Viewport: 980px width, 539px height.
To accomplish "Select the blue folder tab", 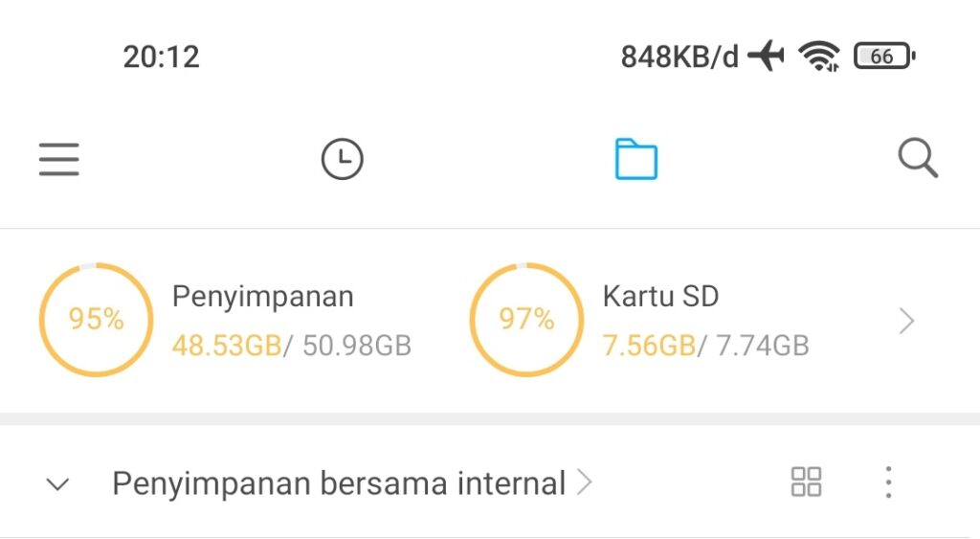I will (x=636, y=159).
